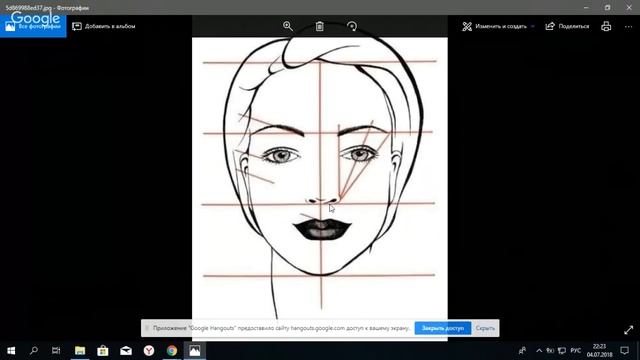This screenshot has width=640, height=360.
Task: Click 'Добавить в альбом' button
Action: coord(104,26)
